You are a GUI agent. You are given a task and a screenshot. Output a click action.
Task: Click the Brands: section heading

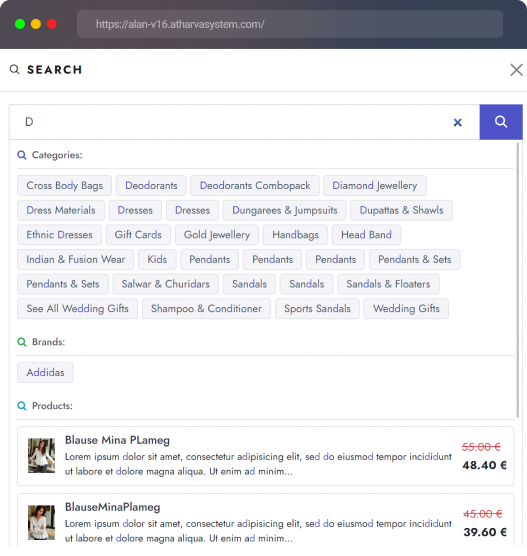[x=49, y=342]
